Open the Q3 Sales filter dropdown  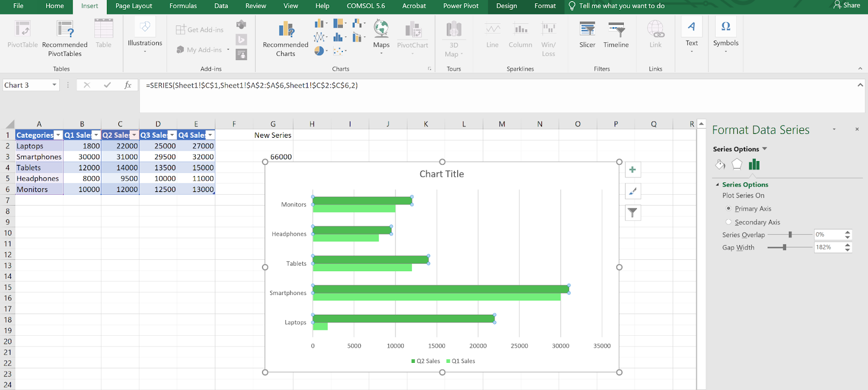tap(172, 135)
